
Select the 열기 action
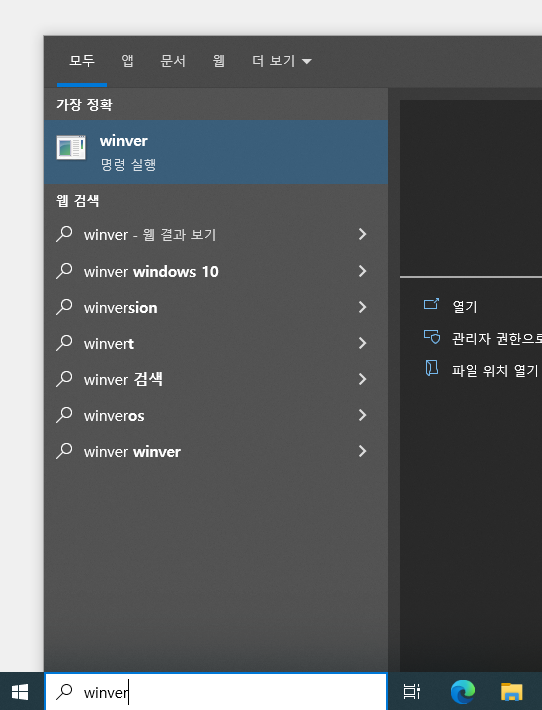pyautogui.click(x=465, y=307)
